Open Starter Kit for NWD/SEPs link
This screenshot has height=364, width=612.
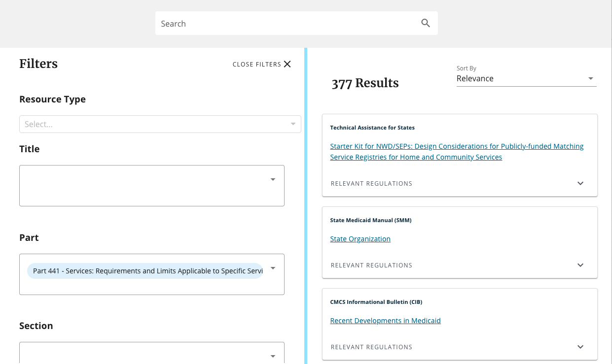(457, 152)
